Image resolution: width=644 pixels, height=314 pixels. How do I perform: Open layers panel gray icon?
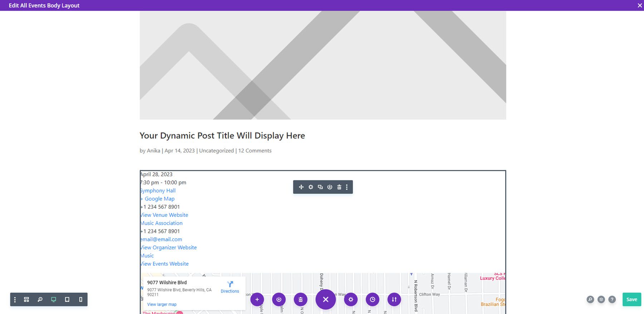(601, 299)
